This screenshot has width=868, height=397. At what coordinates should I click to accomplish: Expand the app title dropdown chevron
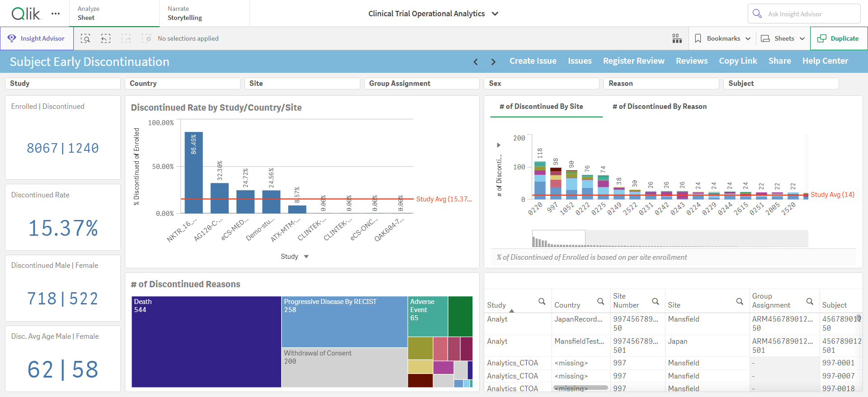coord(495,14)
